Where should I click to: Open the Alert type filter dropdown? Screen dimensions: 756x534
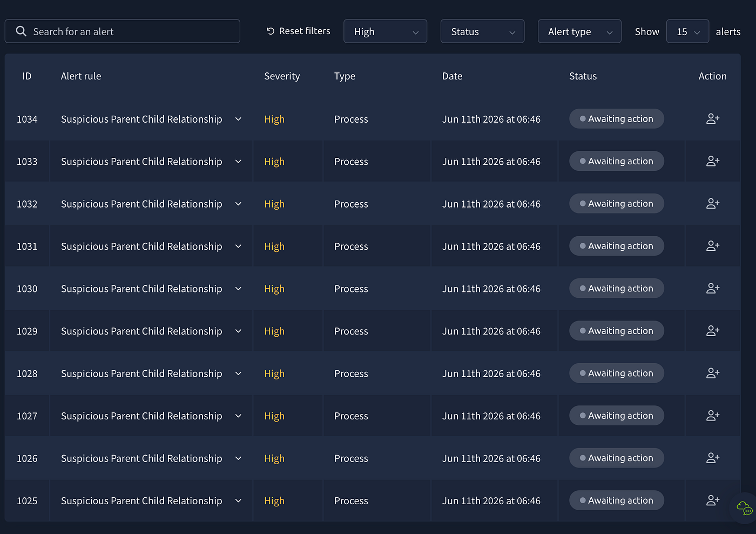pyautogui.click(x=579, y=31)
